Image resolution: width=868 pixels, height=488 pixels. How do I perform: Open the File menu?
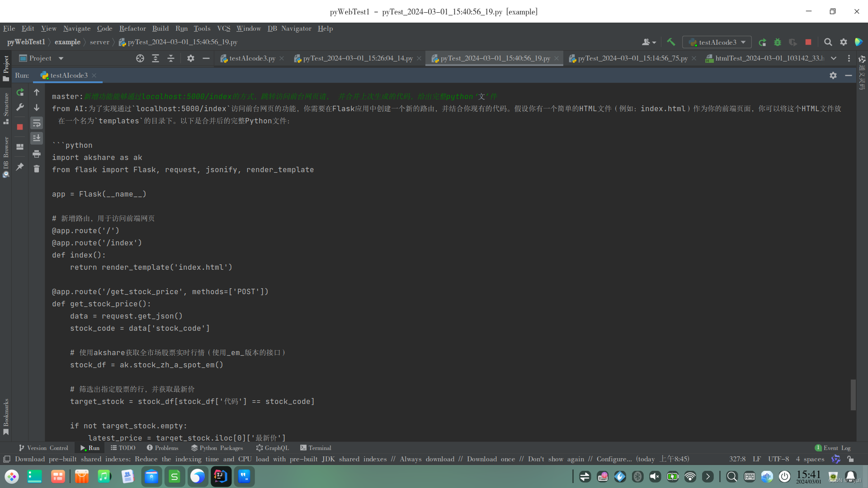[x=9, y=28]
